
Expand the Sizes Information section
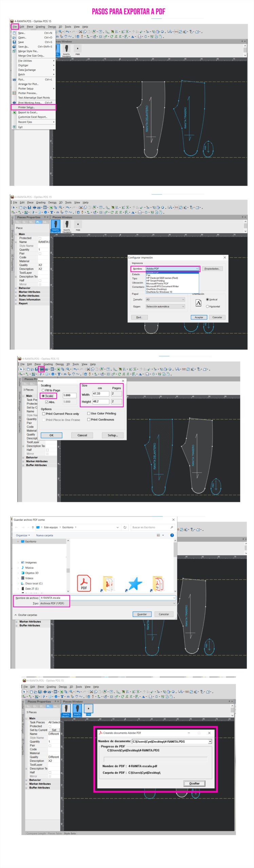16,300
